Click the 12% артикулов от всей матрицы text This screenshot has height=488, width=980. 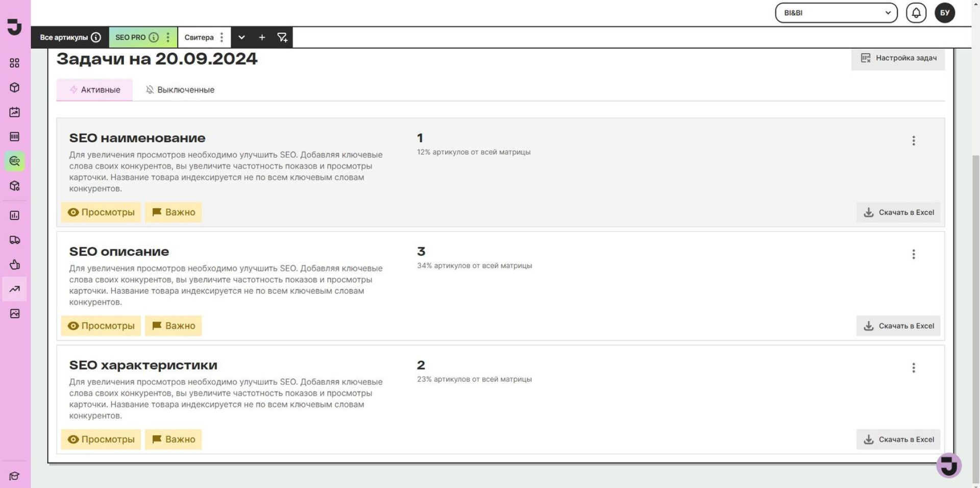474,152
